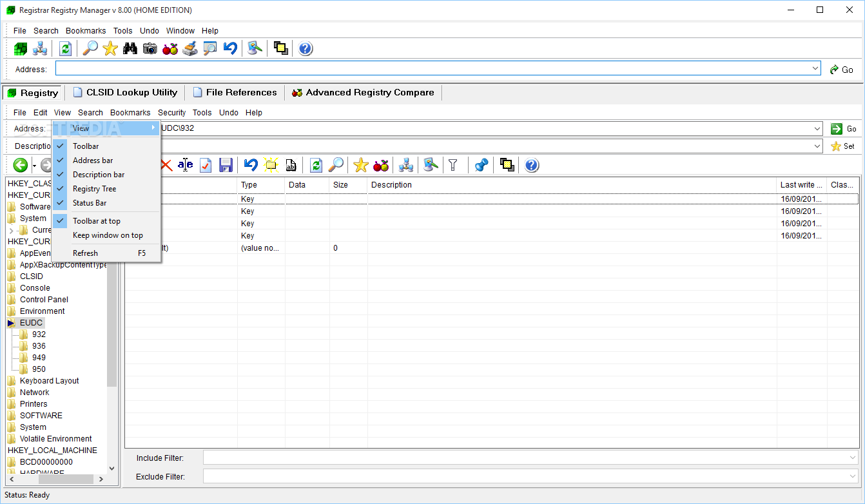Open the Description bar dropdown arrow

[817, 146]
